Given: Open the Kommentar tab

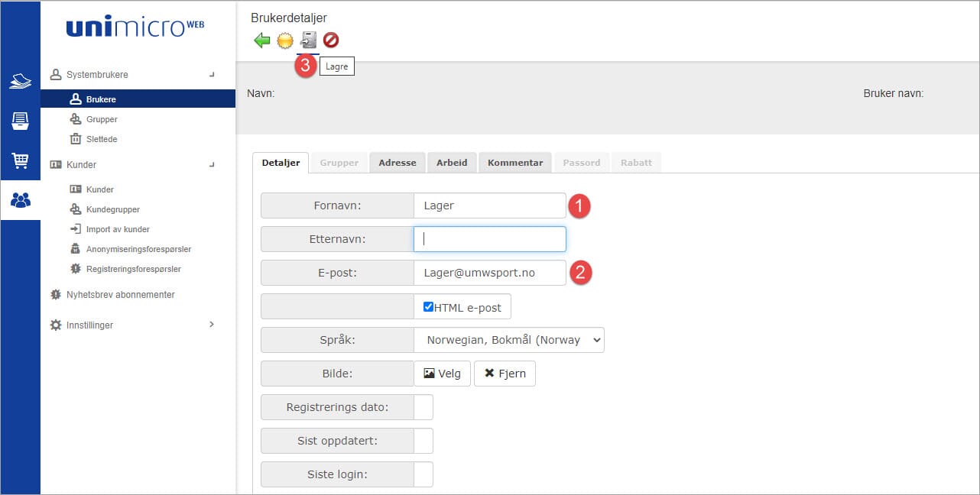Looking at the screenshot, I should click(x=514, y=163).
